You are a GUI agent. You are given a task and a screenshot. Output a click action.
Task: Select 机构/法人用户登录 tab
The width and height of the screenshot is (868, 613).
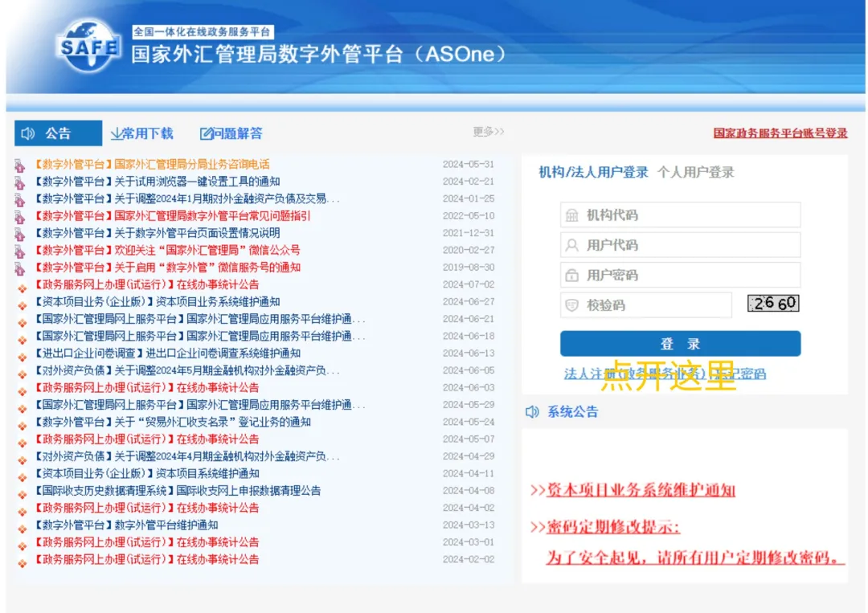593,172
